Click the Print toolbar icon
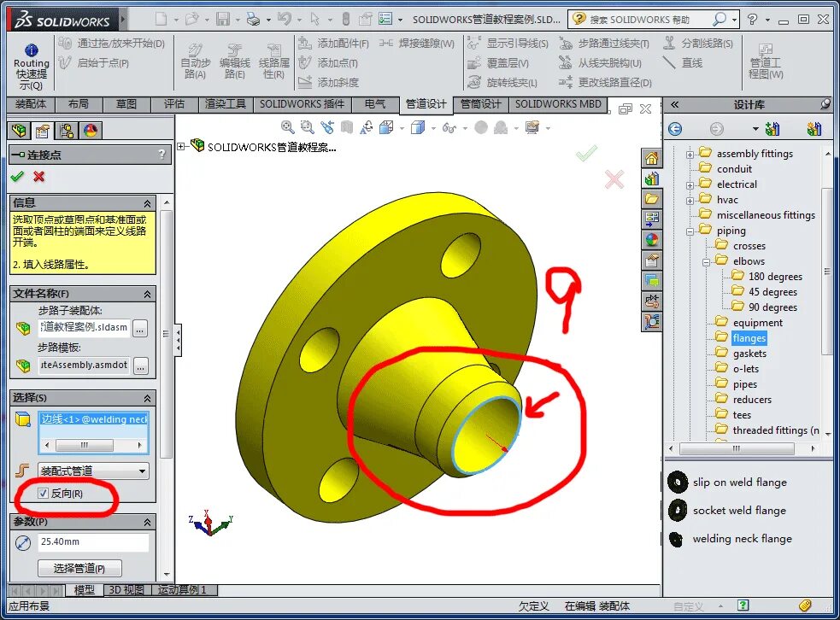 coord(253,20)
